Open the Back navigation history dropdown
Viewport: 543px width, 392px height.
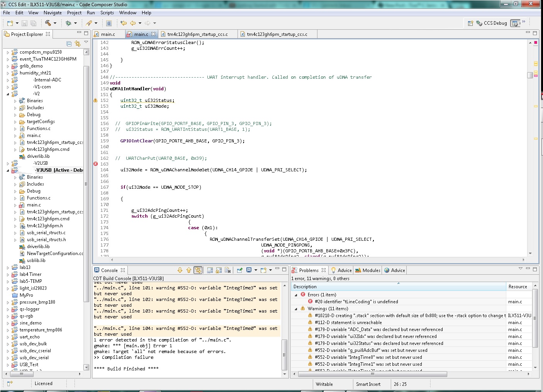tap(140, 23)
